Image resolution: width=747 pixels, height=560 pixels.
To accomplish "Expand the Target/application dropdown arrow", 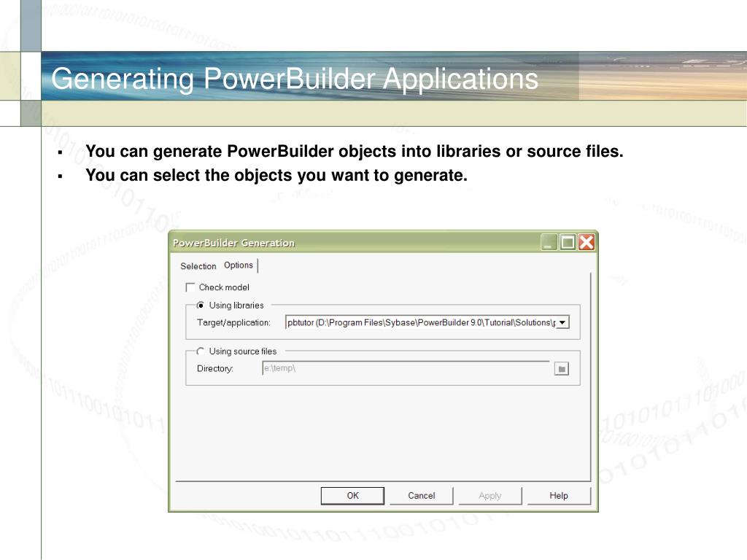I will [562, 322].
